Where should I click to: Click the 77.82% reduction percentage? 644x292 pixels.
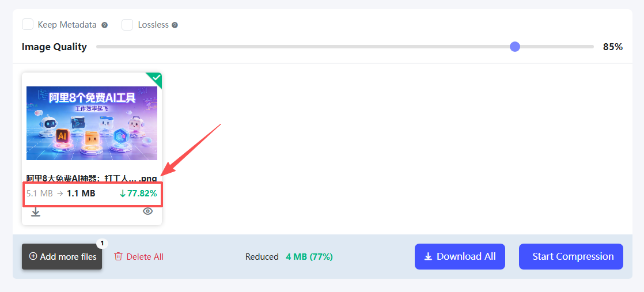pyautogui.click(x=138, y=194)
